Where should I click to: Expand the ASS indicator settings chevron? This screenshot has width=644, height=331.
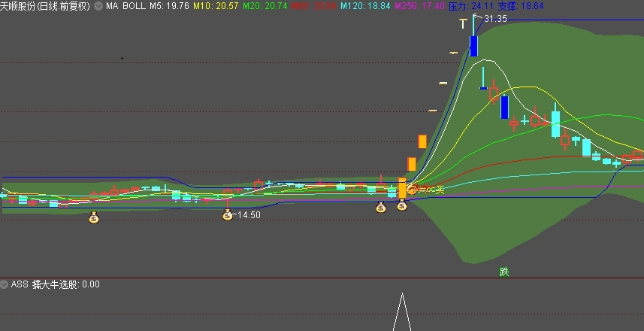(4, 284)
